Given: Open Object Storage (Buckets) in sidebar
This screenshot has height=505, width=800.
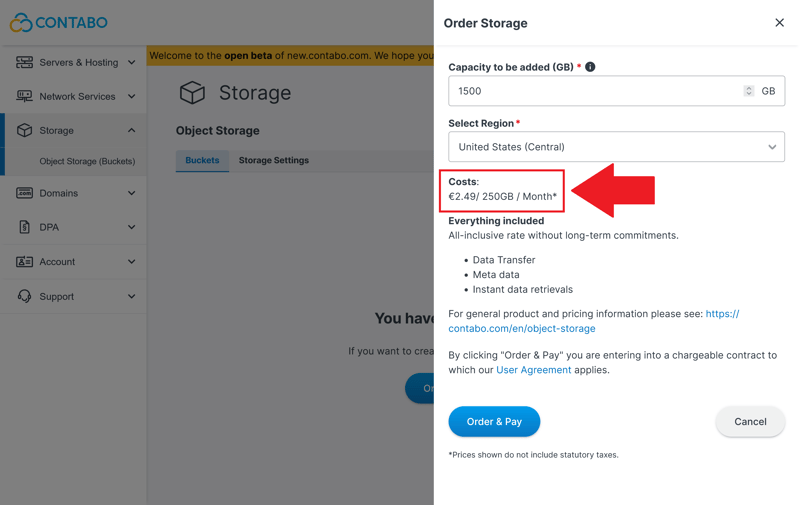Looking at the screenshot, I should coord(87,161).
